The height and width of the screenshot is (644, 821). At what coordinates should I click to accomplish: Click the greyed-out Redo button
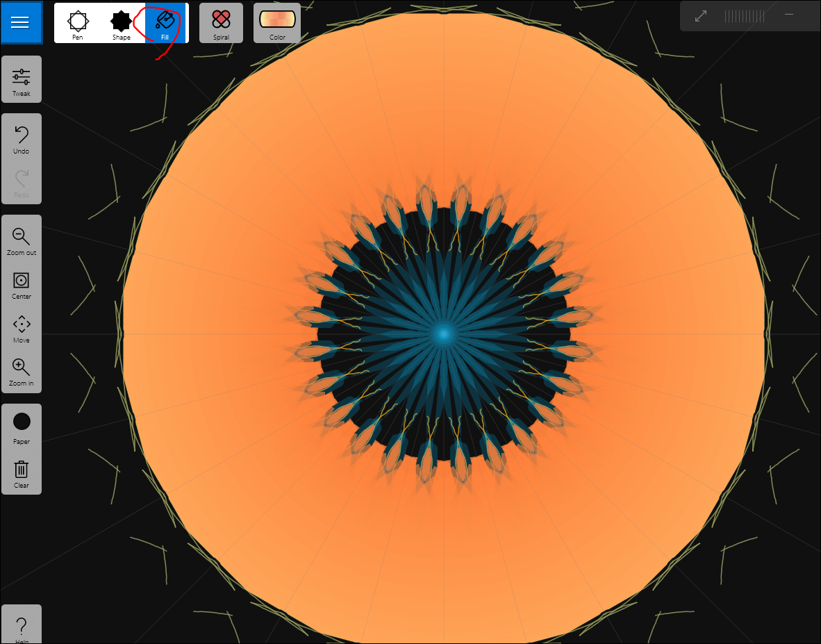pyautogui.click(x=22, y=182)
